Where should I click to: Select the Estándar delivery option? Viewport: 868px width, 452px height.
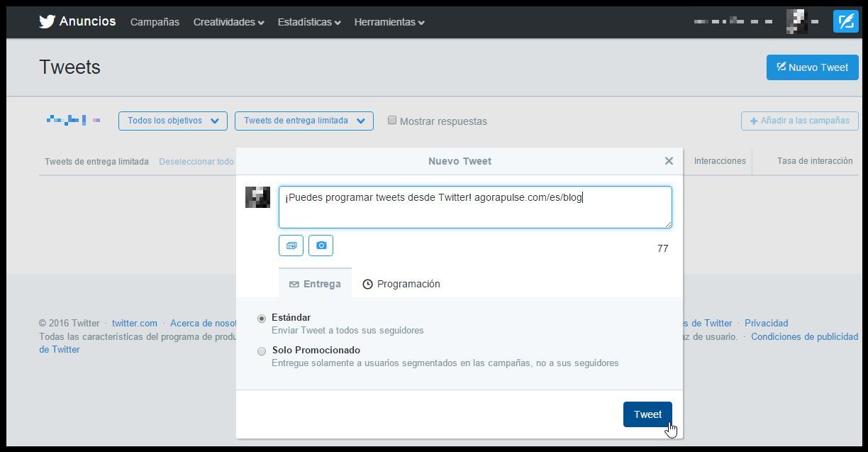click(262, 318)
